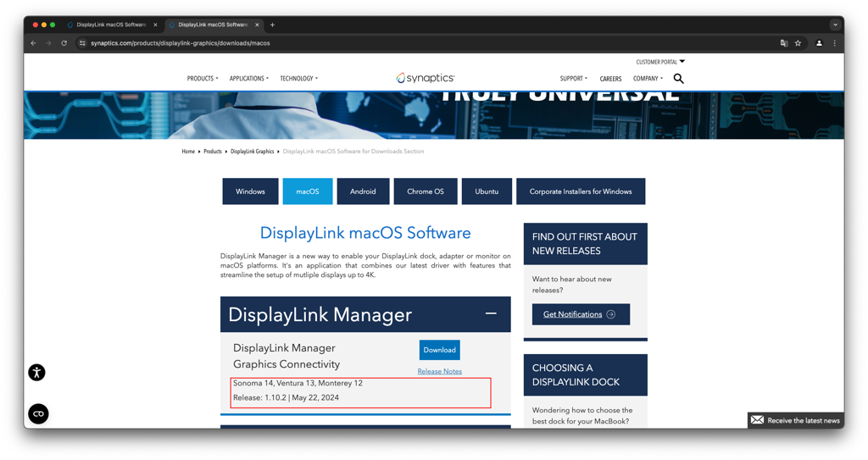Go to DisplayLink Graphics breadcrumb link

click(x=253, y=151)
